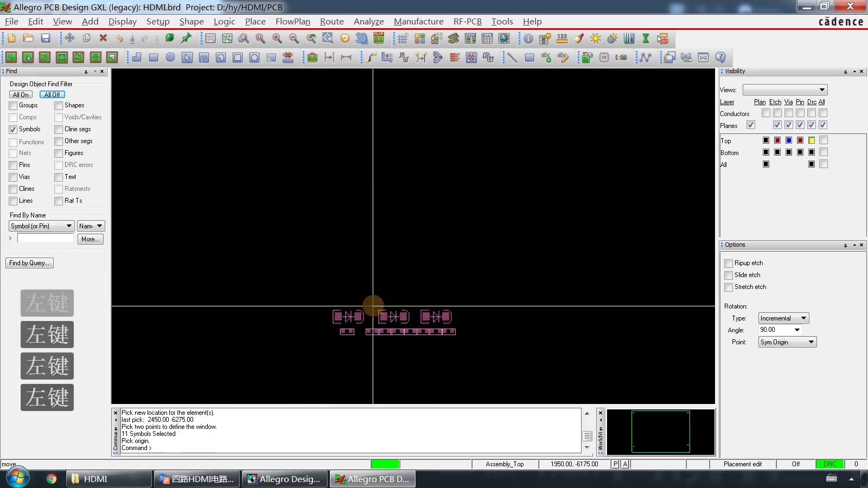Open the Rotation Type dropdown

click(783, 318)
